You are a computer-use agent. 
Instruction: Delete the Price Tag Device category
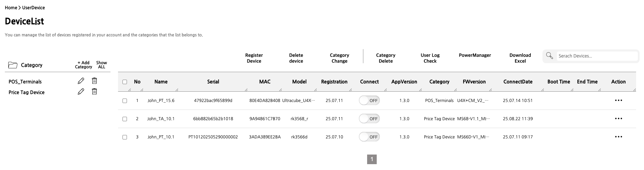pos(94,91)
